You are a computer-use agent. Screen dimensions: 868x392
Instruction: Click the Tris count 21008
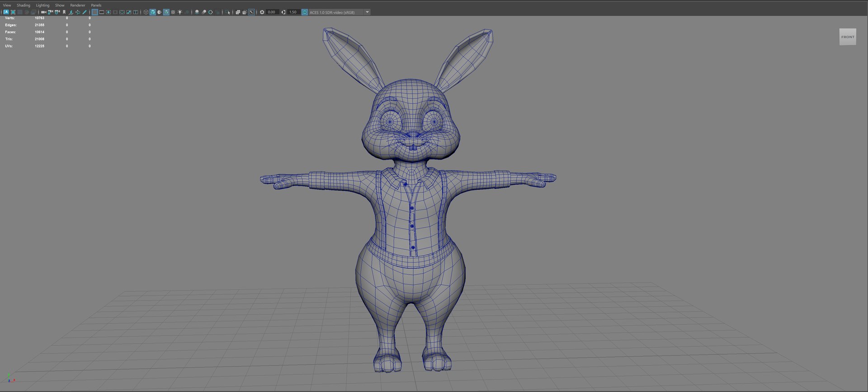40,39
